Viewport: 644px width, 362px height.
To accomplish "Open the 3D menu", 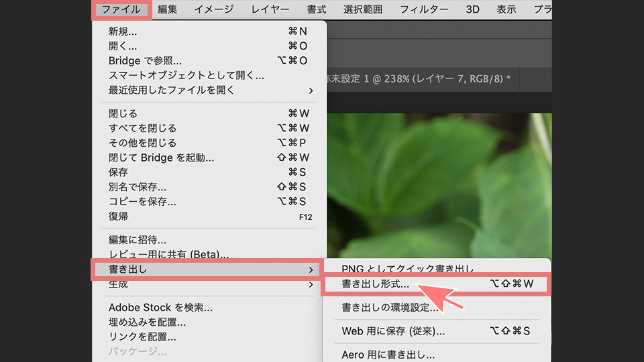I will (472, 9).
